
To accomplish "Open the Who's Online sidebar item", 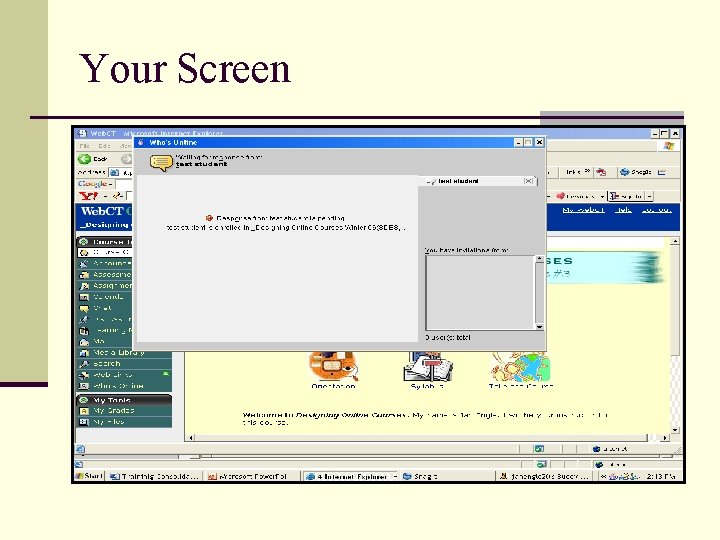I will pyautogui.click(x=118, y=386).
